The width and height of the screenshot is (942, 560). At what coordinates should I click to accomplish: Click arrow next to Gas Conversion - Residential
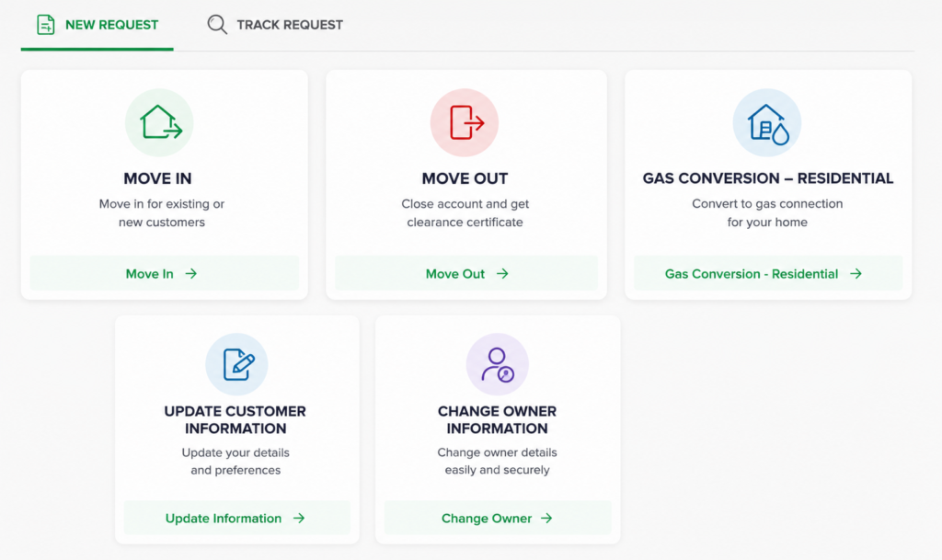[x=856, y=274]
